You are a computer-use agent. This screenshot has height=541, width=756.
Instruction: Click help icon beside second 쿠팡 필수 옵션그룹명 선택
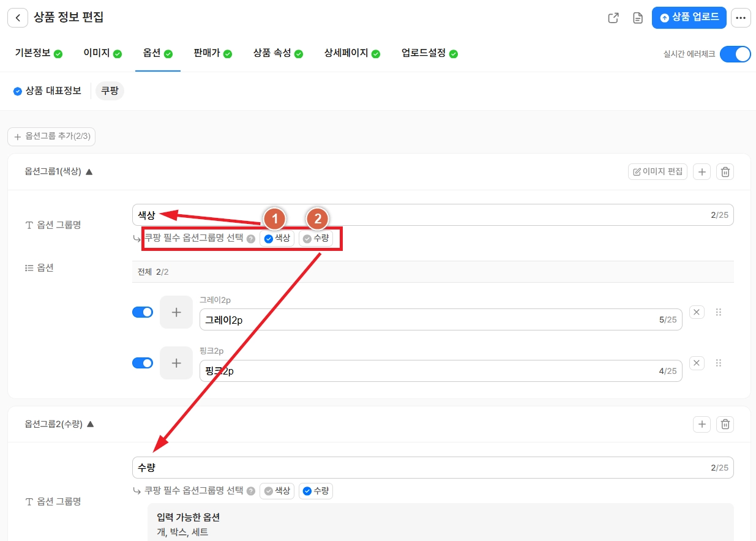(251, 491)
